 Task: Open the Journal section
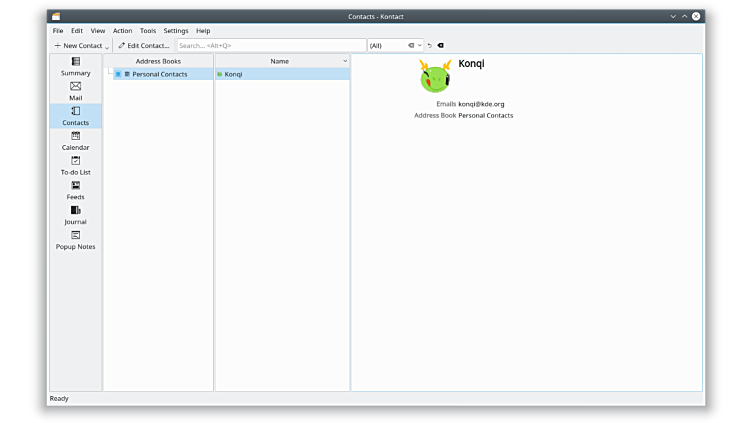click(x=75, y=215)
